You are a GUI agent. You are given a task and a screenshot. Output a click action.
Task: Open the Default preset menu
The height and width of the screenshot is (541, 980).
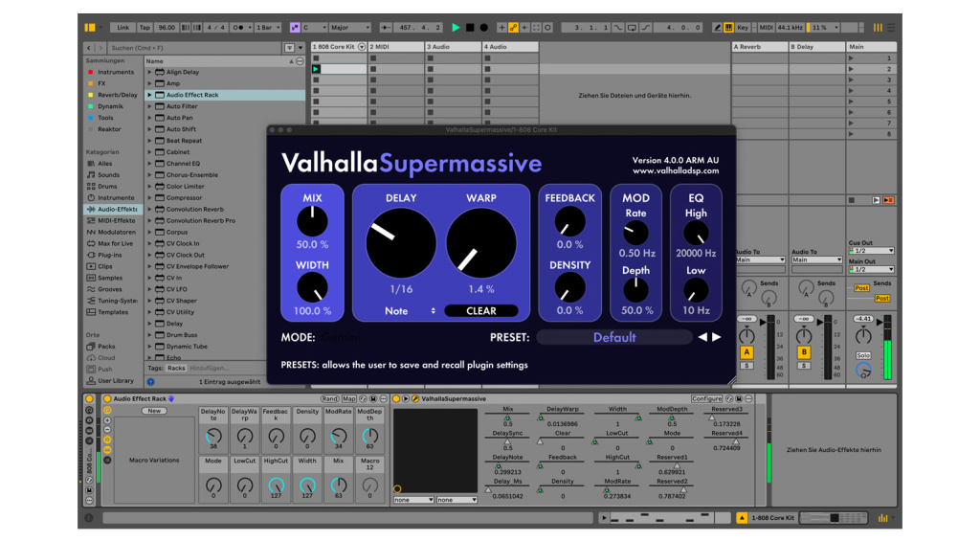click(614, 337)
